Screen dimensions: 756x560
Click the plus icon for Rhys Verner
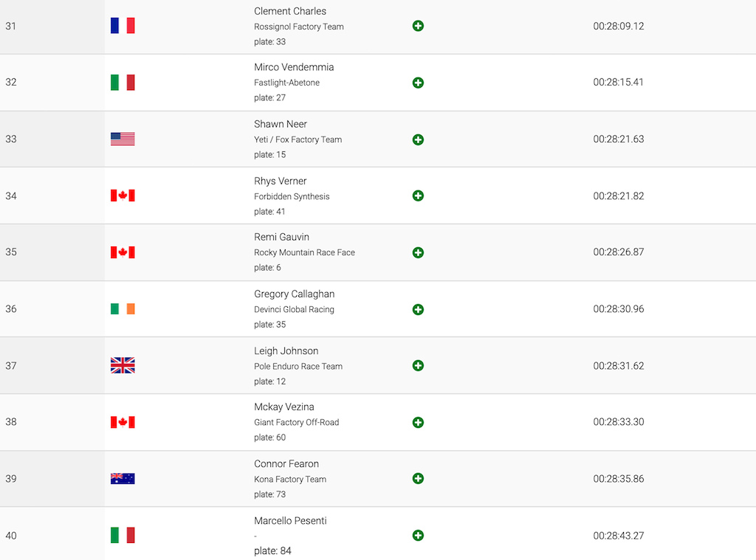(x=418, y=196)
